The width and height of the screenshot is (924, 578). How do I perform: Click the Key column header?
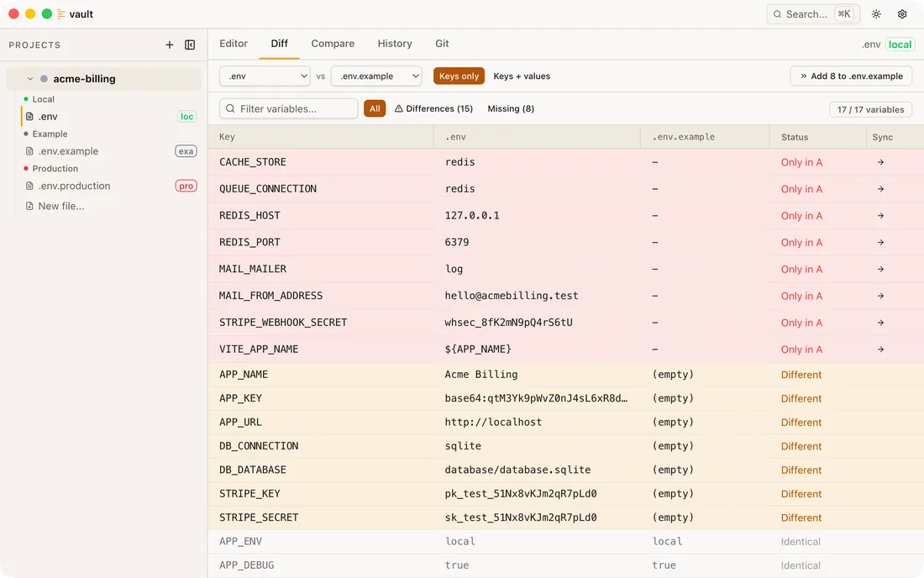click(x=227, y=137)
